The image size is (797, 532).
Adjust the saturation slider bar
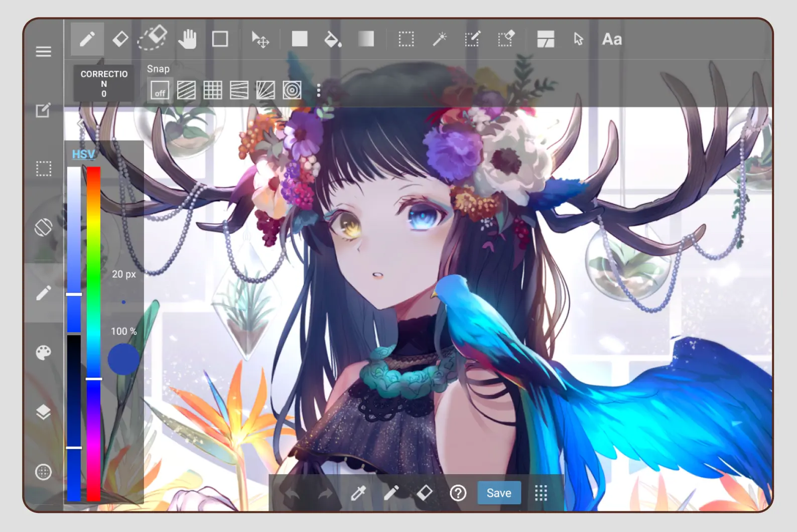tap(74, 249)
